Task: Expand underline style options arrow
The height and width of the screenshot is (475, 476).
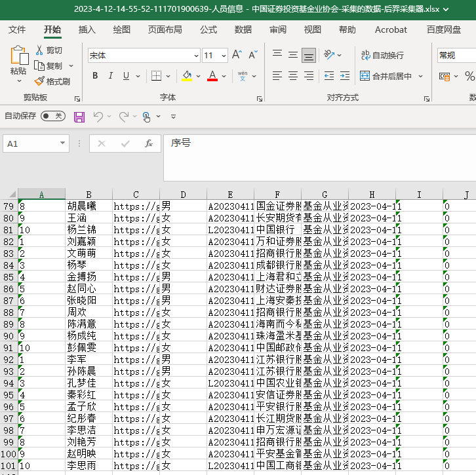Action: [x=138, y=76]
